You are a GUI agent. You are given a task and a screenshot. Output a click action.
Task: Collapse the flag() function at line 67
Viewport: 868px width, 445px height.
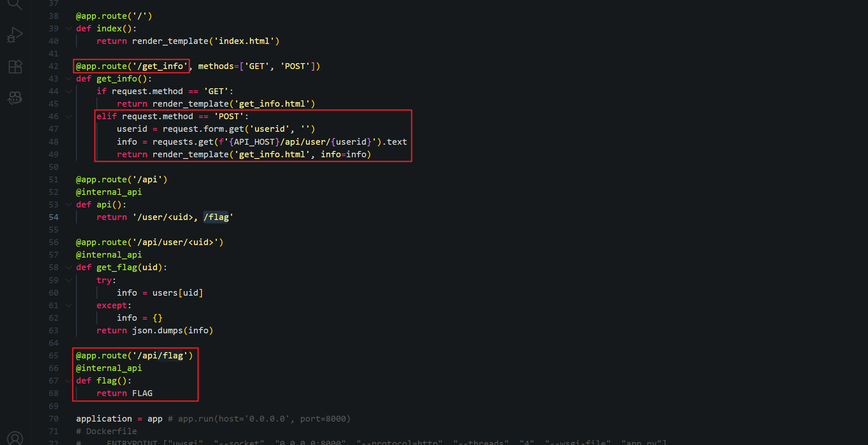[69, 381]
